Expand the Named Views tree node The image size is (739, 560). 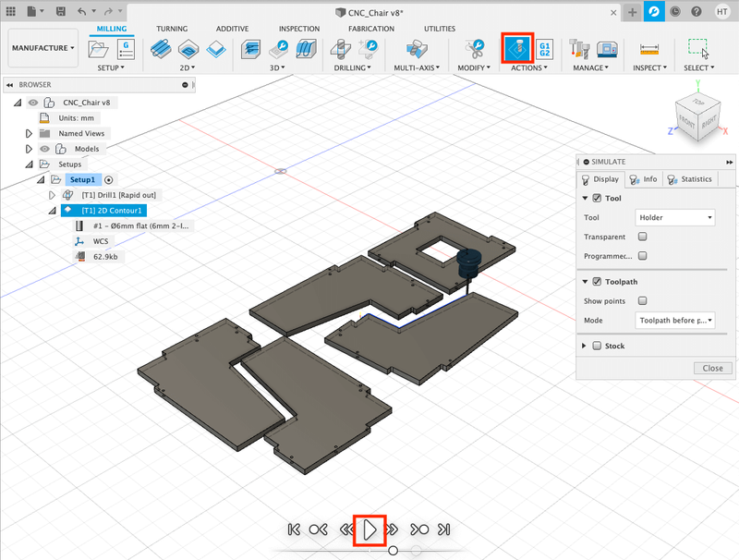29,133
